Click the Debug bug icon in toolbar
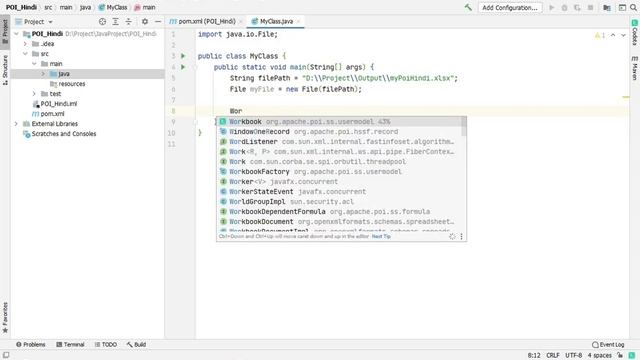The width and height of the screenshot is (640, 360). (564, 7)
